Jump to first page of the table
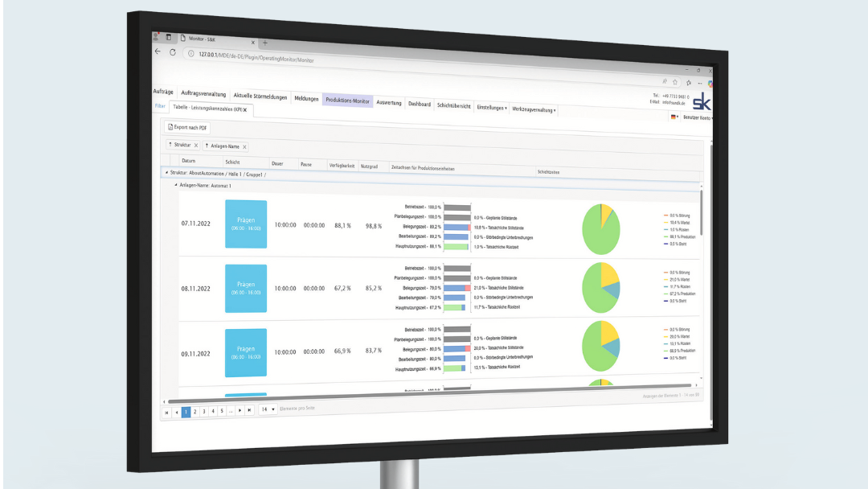Screen dimensions: 868x489 [166, 412]
